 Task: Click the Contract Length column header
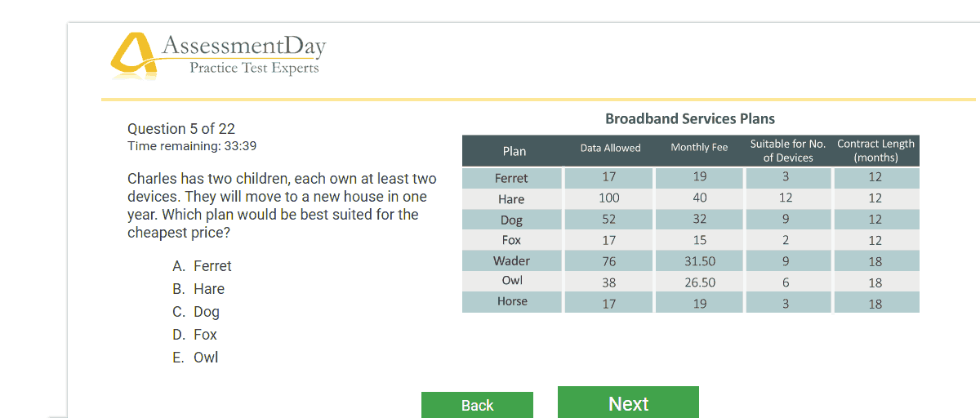[x=875, y=151]
